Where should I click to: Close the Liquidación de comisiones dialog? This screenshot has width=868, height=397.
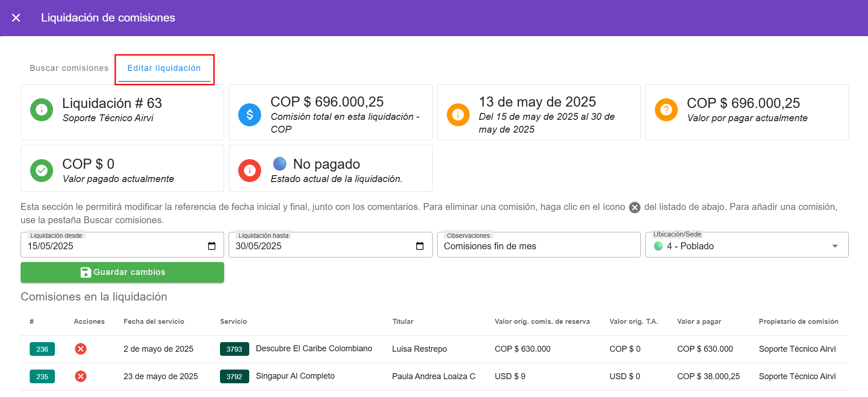pos(16,18)
